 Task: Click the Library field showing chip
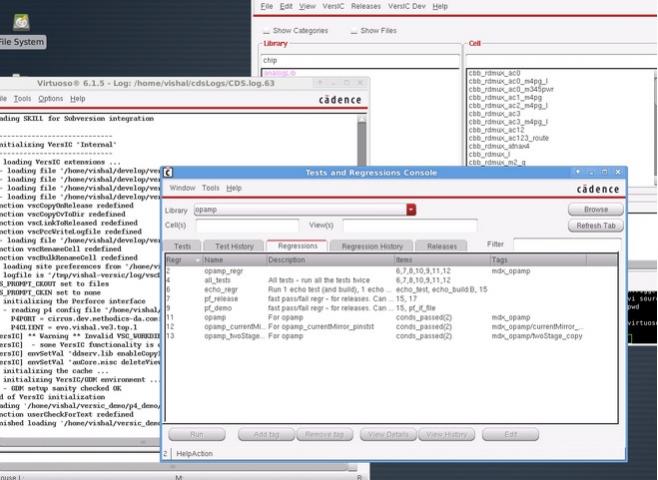360,60
